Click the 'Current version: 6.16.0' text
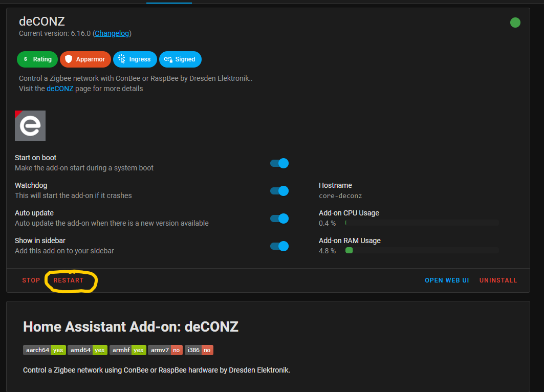 click(x=55, y=33)
